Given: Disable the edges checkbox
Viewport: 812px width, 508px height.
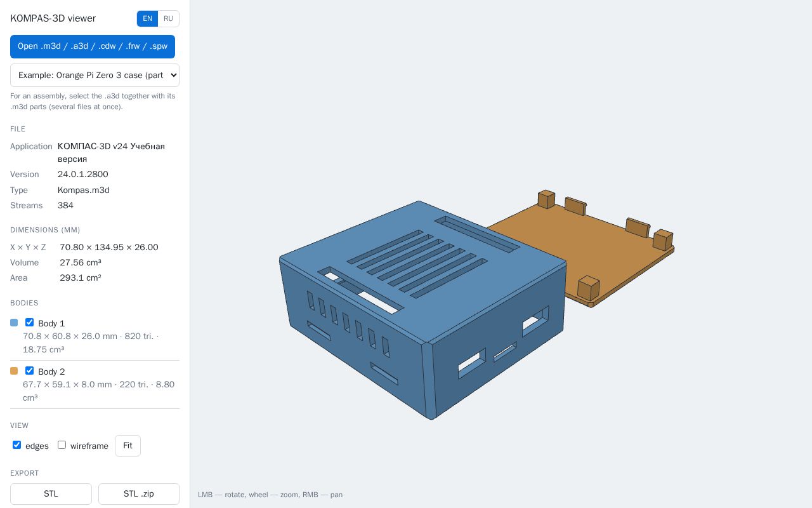Looking at the screenshot, I should (16, 445).
